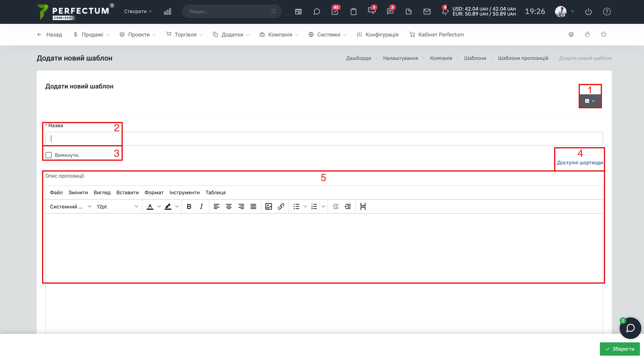Justify text in editor
The height and width of the screenshot is (357, 644).
point(253,206)
